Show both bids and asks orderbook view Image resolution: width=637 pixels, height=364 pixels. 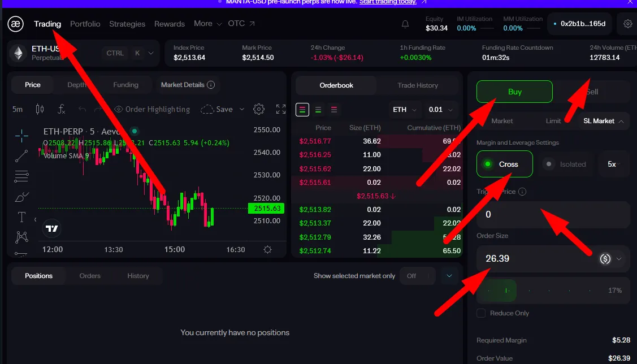[302, 110]
